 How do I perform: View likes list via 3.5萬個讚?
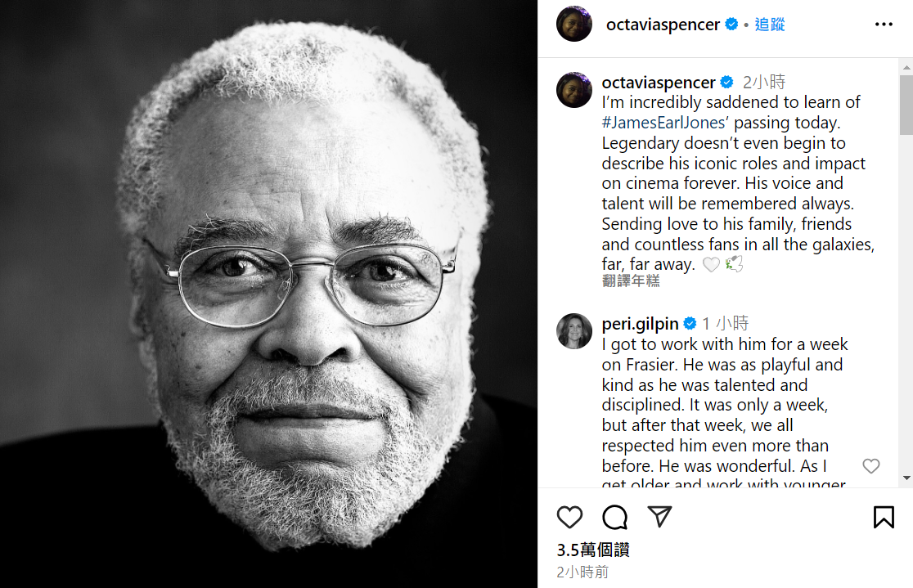(593, 550)
